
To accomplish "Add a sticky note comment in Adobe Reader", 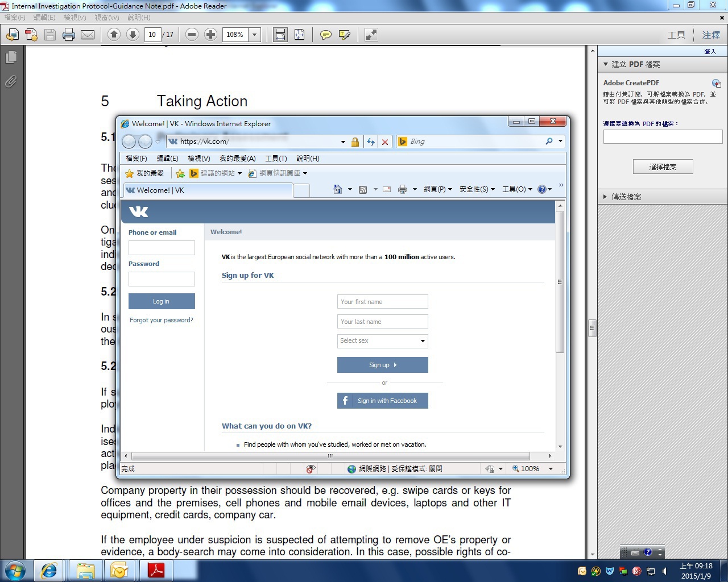I will pyautogui.click(x=325, y=35).
